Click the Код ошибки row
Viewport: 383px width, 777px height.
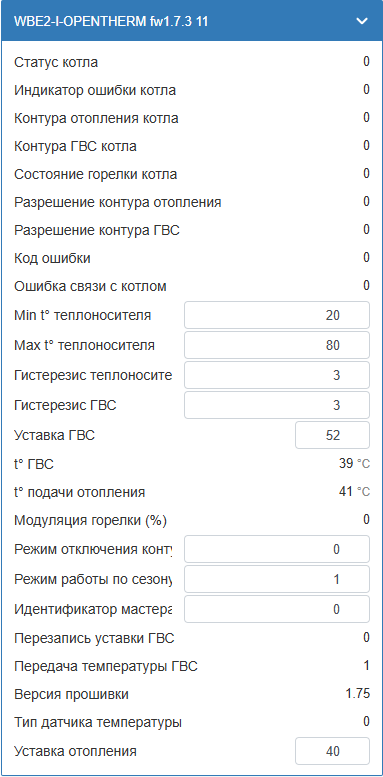[x=192, y=258]
